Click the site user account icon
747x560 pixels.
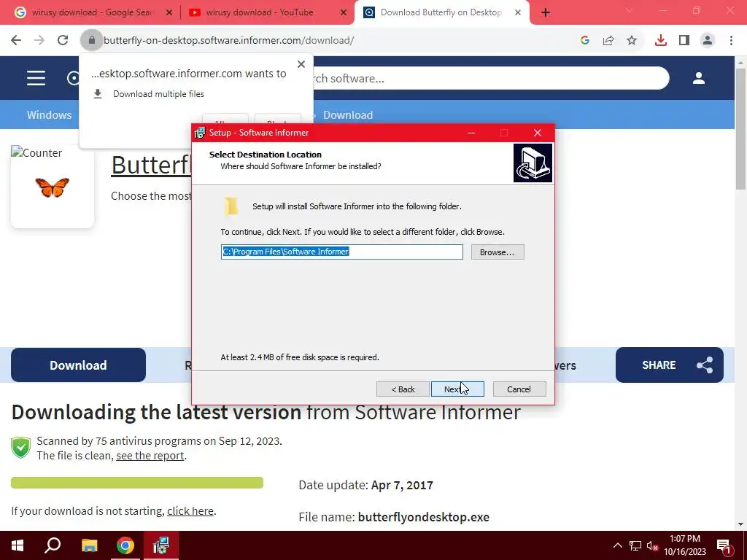[x=699, y=78]
